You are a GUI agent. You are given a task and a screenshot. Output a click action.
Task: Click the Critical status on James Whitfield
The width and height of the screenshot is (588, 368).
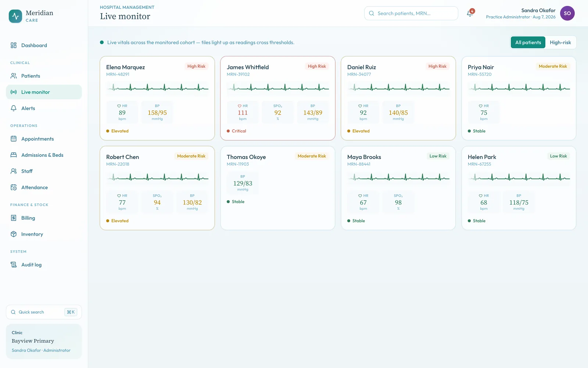coord(236,131)
